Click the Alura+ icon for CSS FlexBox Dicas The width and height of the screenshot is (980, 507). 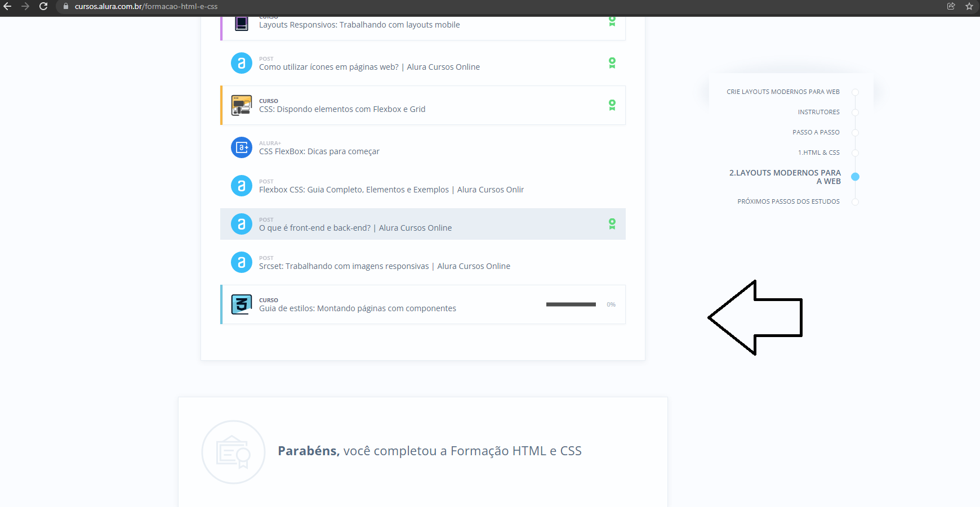click(242, 147)
